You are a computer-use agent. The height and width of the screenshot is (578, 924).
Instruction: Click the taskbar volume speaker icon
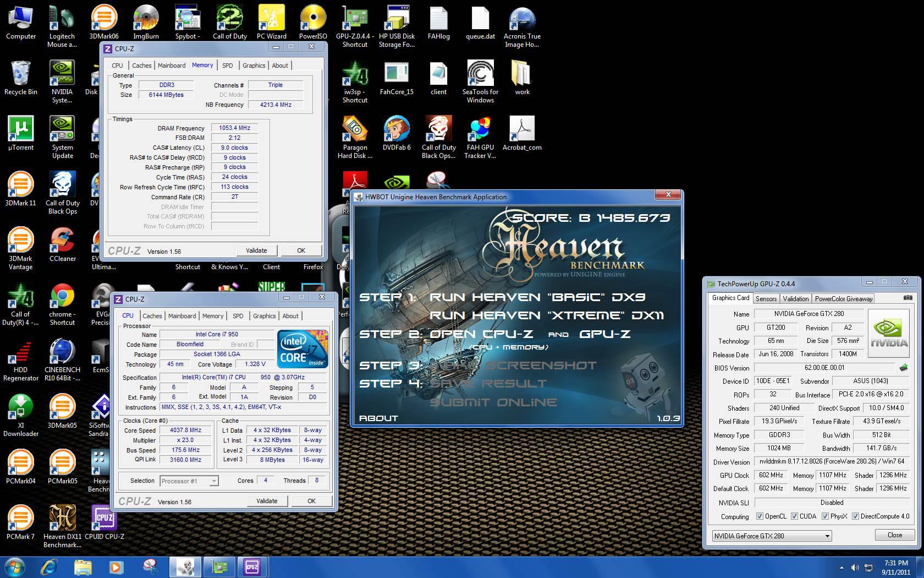tap(855, 567)
